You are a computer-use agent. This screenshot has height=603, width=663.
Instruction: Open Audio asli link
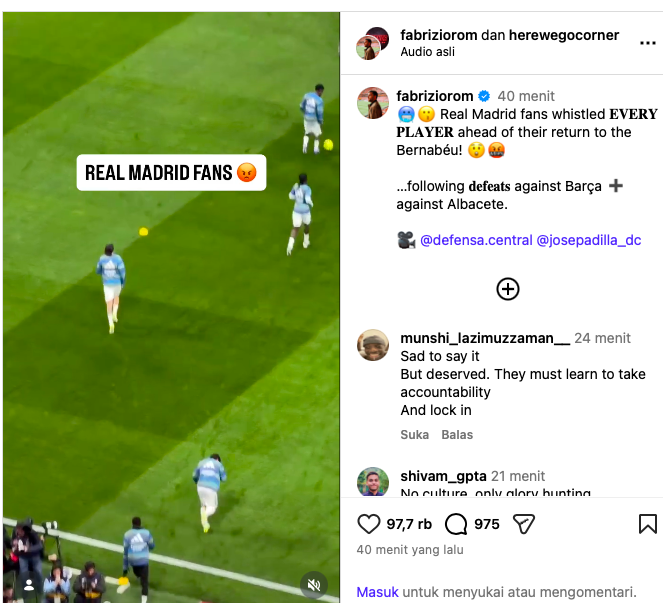pyautogui.click(x=427, y=52)
